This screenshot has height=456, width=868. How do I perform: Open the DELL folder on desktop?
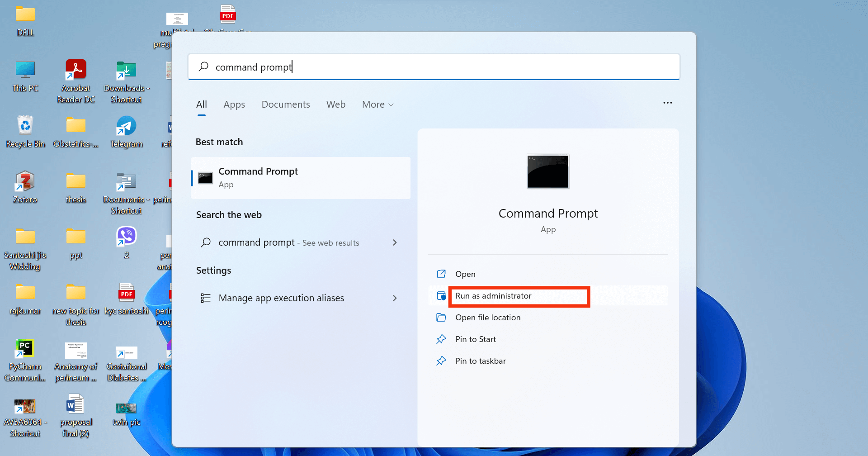click(x=25, y=20)
